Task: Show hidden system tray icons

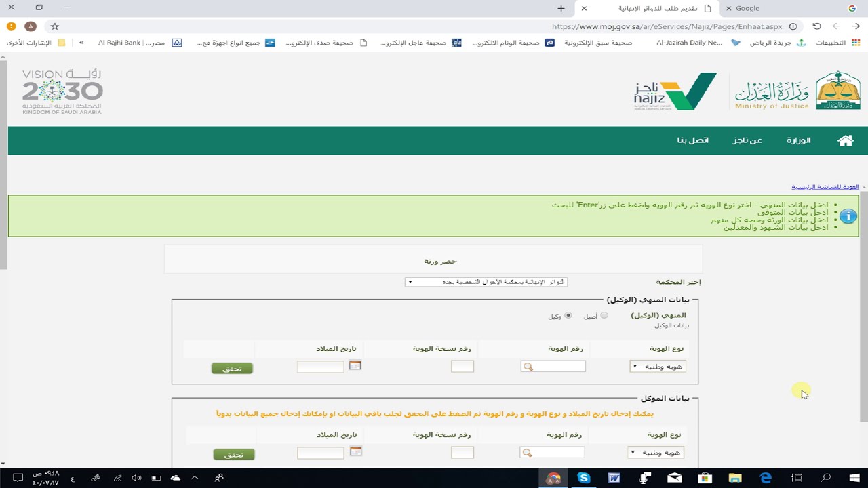Action: click(x=195, y=478)
